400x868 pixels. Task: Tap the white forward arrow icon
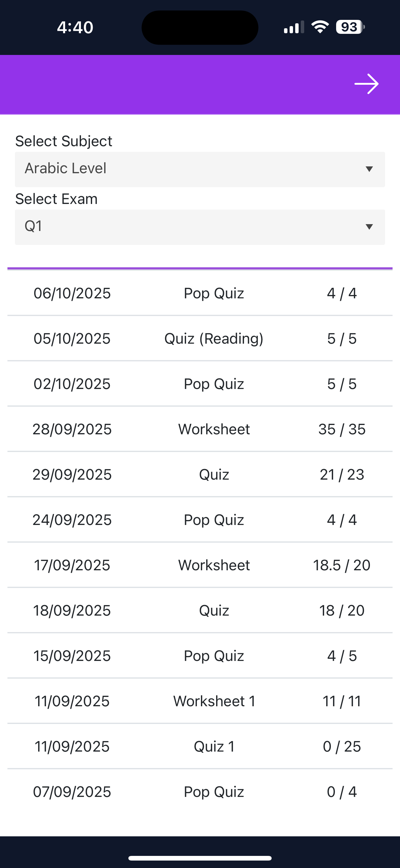(x=366, y=84)
